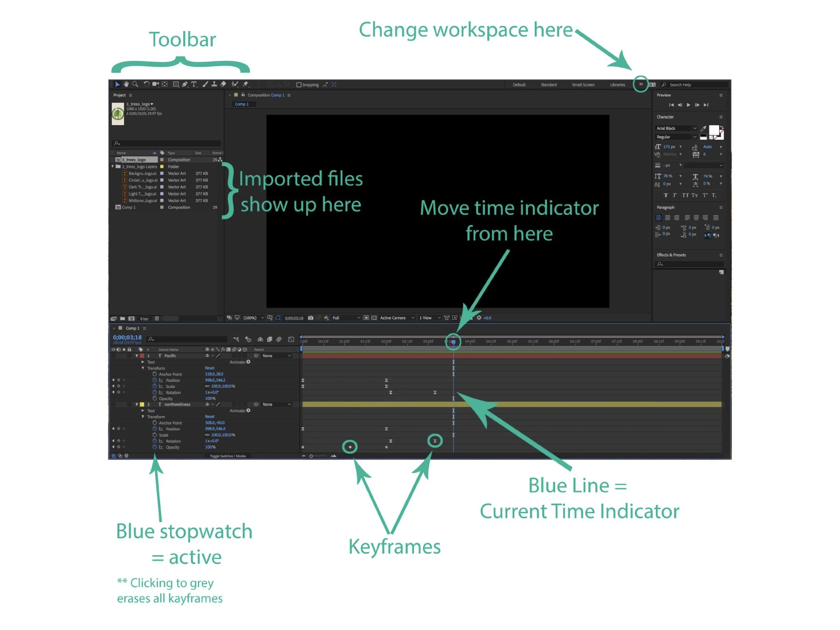Open Project panel menu icon
Screen dimensions: 840x630
(x=130, y=95)
